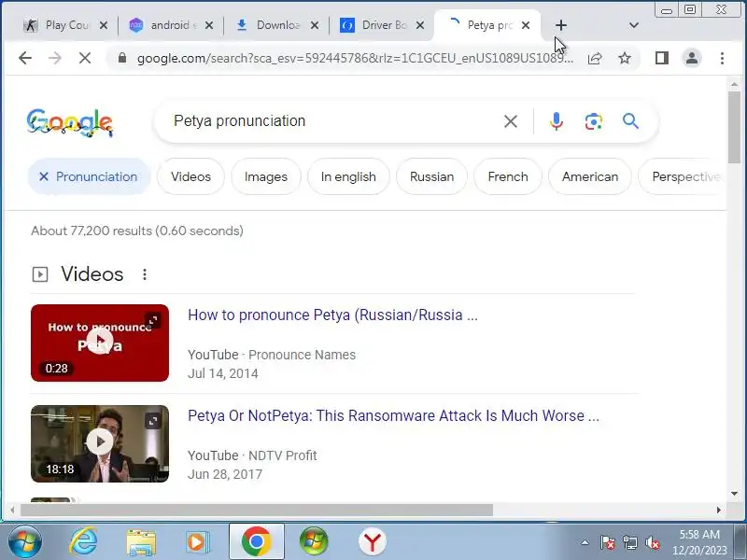
Task: Close the Driver Booster tab
Action: tap(419, 25)
